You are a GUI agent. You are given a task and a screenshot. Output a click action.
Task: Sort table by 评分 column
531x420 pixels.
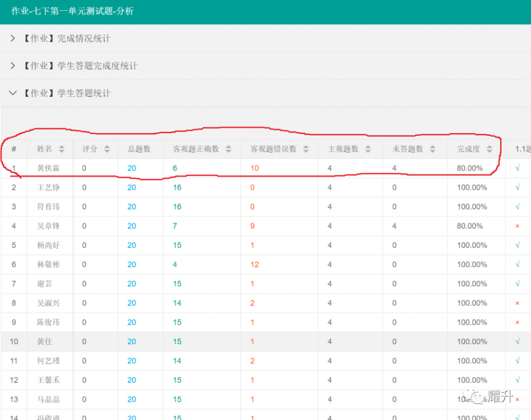[x=107, y=149]
